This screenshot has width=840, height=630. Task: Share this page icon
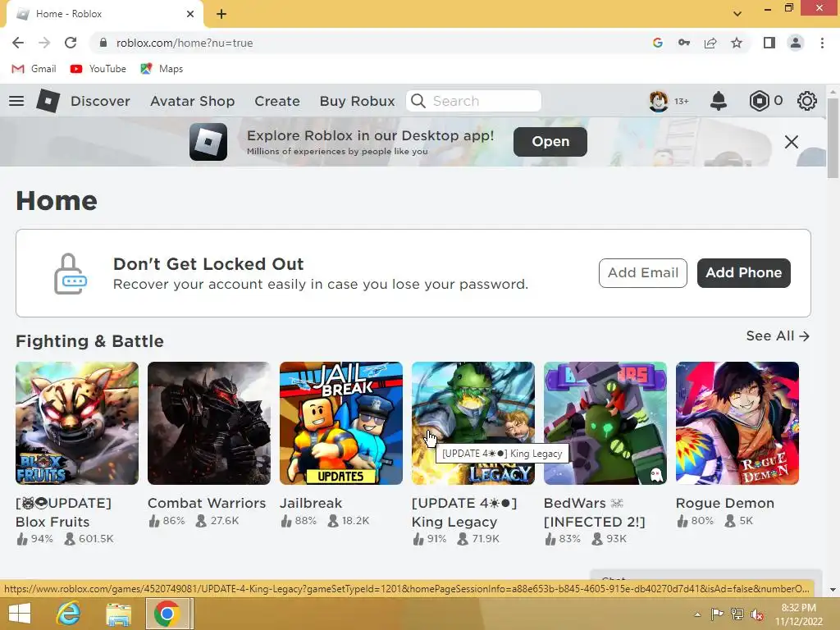pos(710,43)
